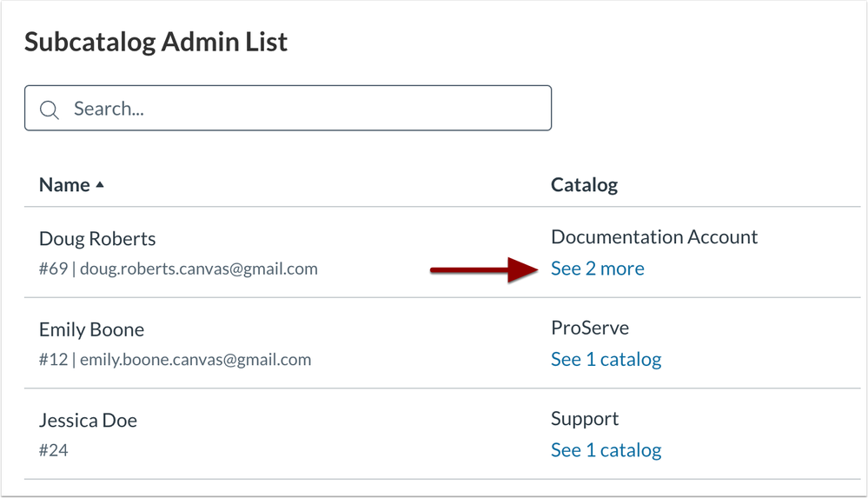Click Doug Roberts' #69 user ID
Screen dimensions: 868x498
pyautogui.click(x=53, y=269)
